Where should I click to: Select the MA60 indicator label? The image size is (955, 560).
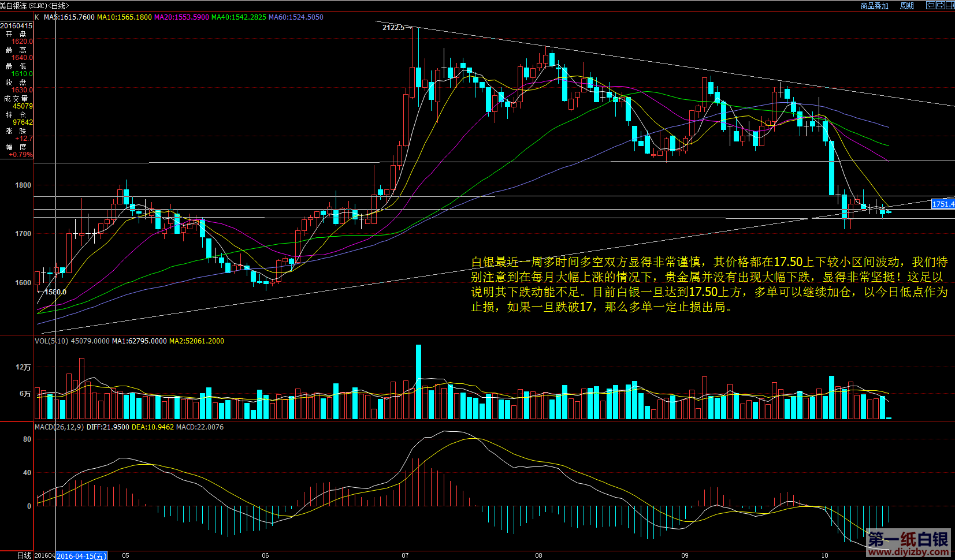(x=296, y=17)
